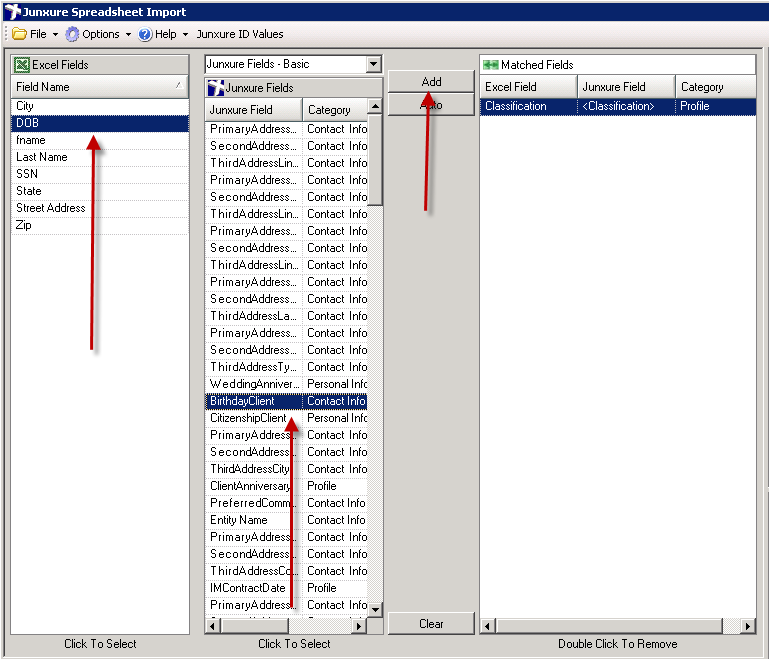Click the Junxure Field header in Matched Fields
The width and height of the screenshot is (769, 659).
pyautogui.click(x=626, y=87)
